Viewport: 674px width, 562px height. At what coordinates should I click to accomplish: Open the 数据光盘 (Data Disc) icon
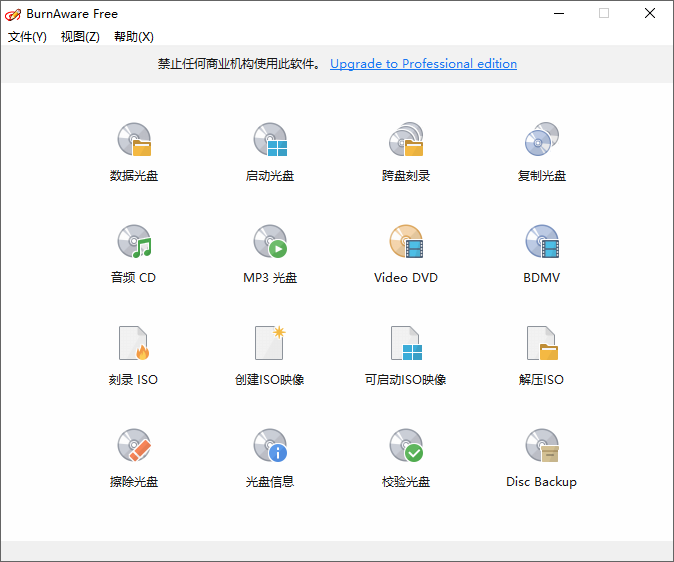click(x=134, y=140)
